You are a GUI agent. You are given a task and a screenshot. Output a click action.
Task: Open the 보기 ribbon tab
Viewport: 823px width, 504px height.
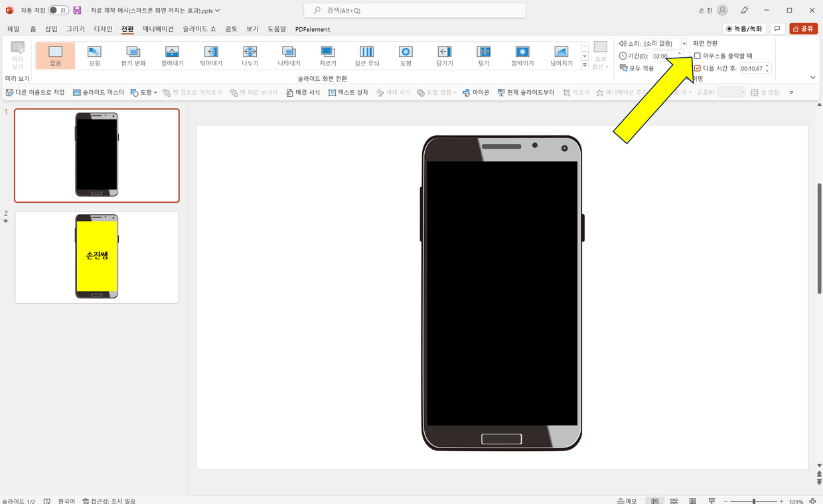pos(252,29)
